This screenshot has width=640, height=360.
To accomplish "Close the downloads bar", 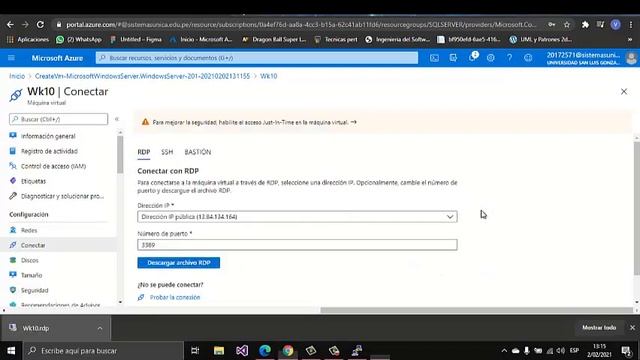I will point(632,328).
